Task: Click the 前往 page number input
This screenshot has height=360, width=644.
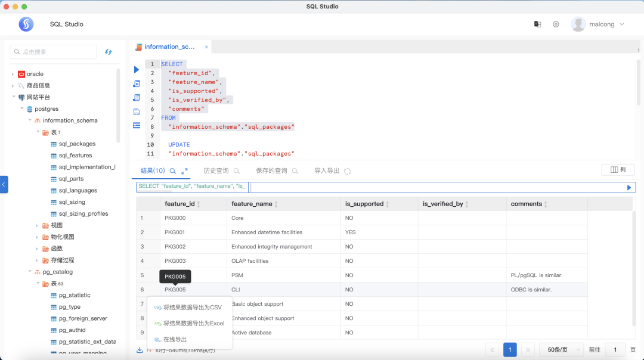Action: (615, 350)
